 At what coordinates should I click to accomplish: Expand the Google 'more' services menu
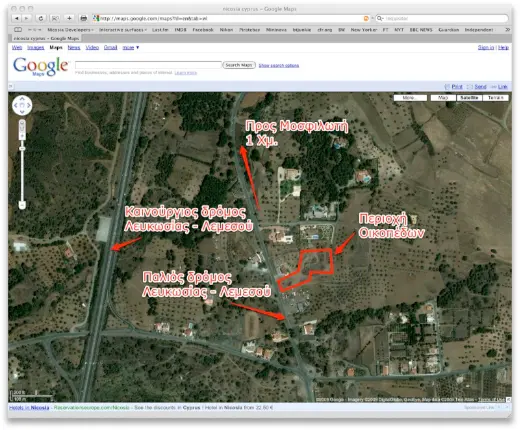pyautogui.click(x=131, y=48)
